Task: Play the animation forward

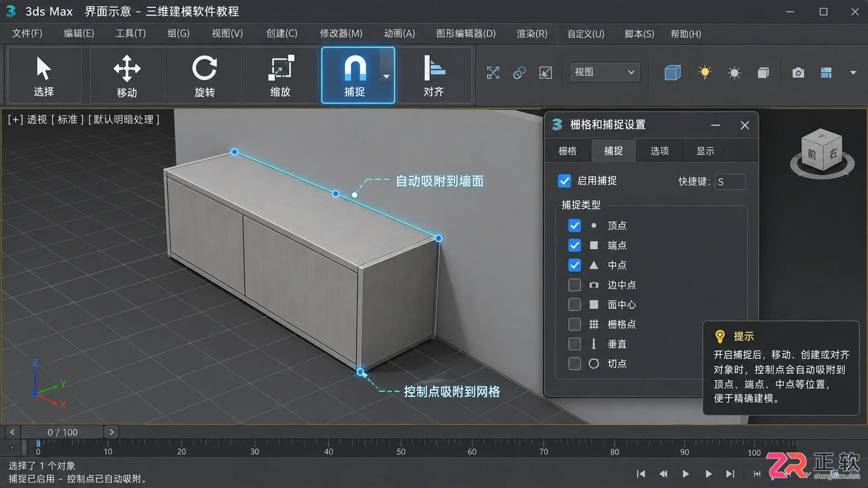Action: (x=685, y=474)
